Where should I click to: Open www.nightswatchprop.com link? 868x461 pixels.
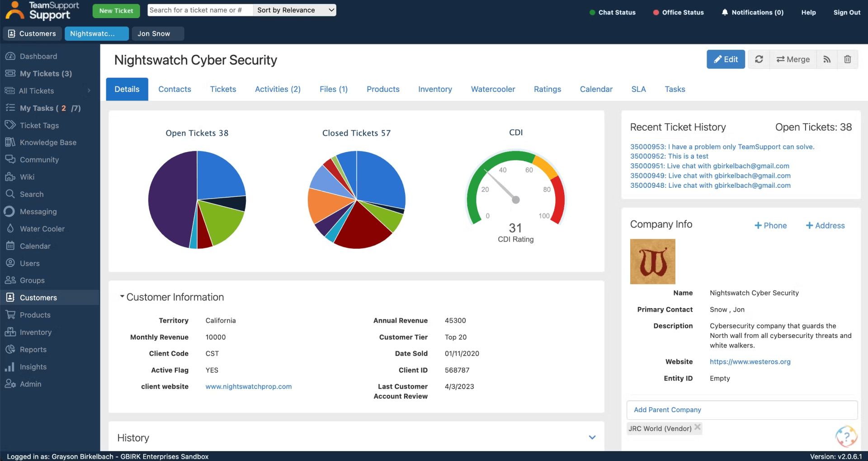(x=249, y=386)
